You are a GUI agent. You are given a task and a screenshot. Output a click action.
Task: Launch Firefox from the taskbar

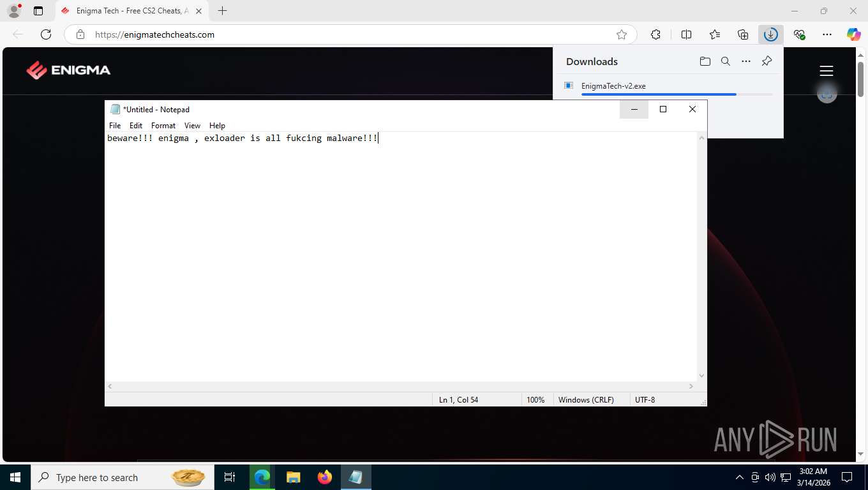[x=324, y=477]
